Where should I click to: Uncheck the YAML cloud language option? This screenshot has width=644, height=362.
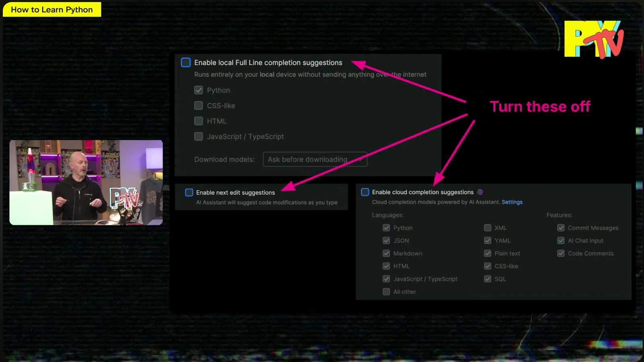(487, 241)
